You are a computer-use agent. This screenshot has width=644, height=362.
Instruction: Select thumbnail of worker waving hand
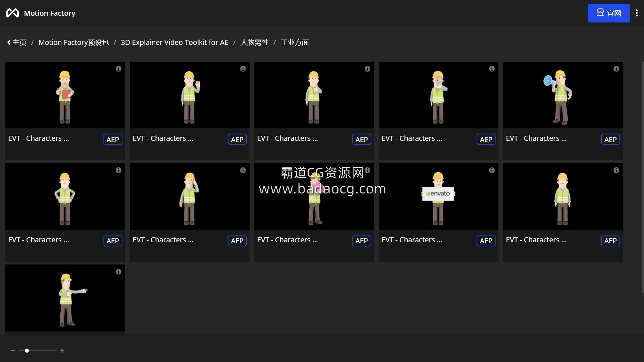190,95
